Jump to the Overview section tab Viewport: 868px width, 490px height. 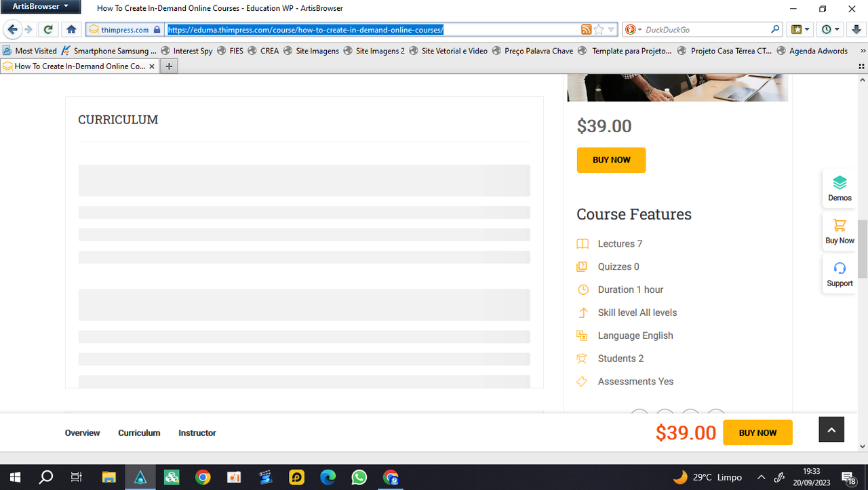tap(82, 433)
